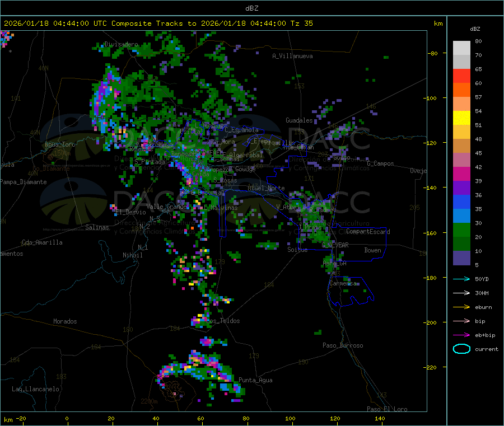This screenshot has width=504, height=426.
Task: Pick the magenta 39-42 dBZ band
Action: 461,174
